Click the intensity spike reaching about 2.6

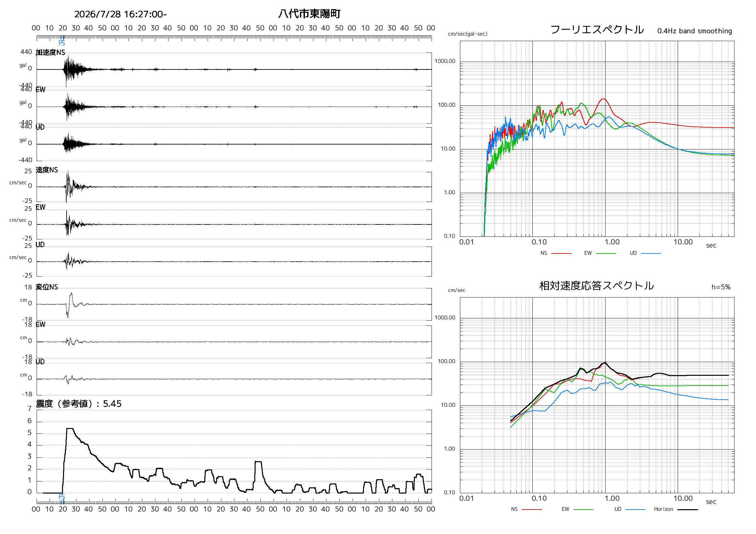coord(259,462)
